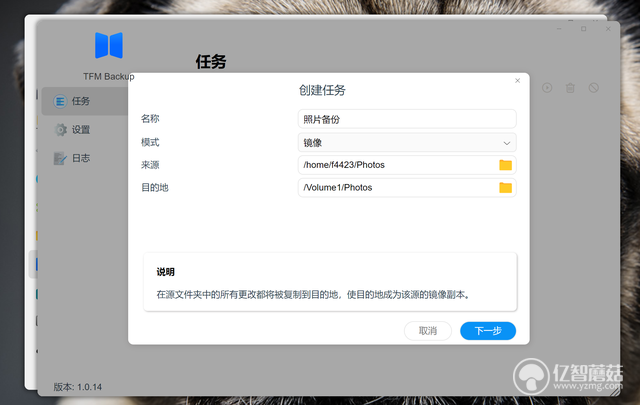Image resolution: width=640 pixels, height=405 pixels.
Task: Click the chevron arrow of 模式 dropdown
Action: click(x=507, y=143)
